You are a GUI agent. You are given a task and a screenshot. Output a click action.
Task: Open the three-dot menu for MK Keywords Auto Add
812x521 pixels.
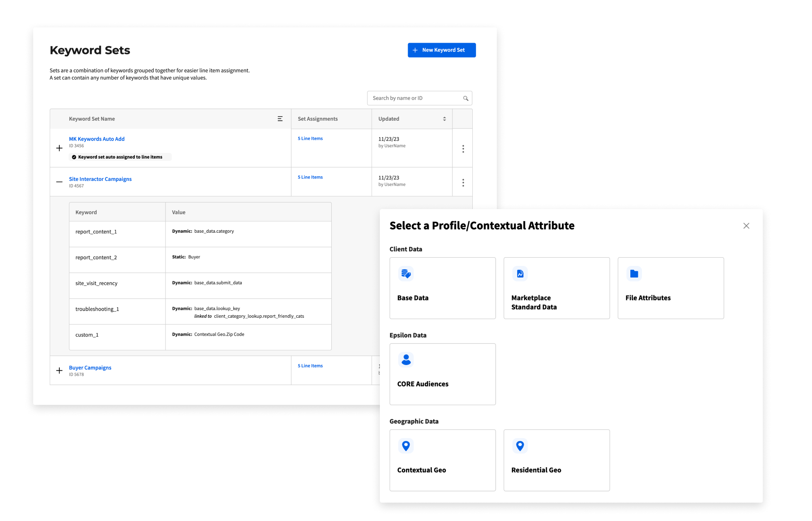(x=463, y=149)
